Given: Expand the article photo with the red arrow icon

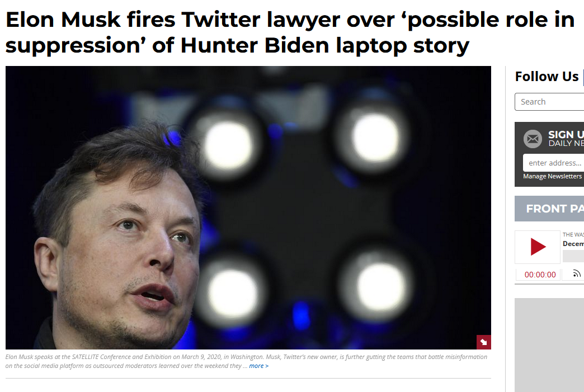Looking at the screenshot, I should pyautogui.click(x=483, y=342).
